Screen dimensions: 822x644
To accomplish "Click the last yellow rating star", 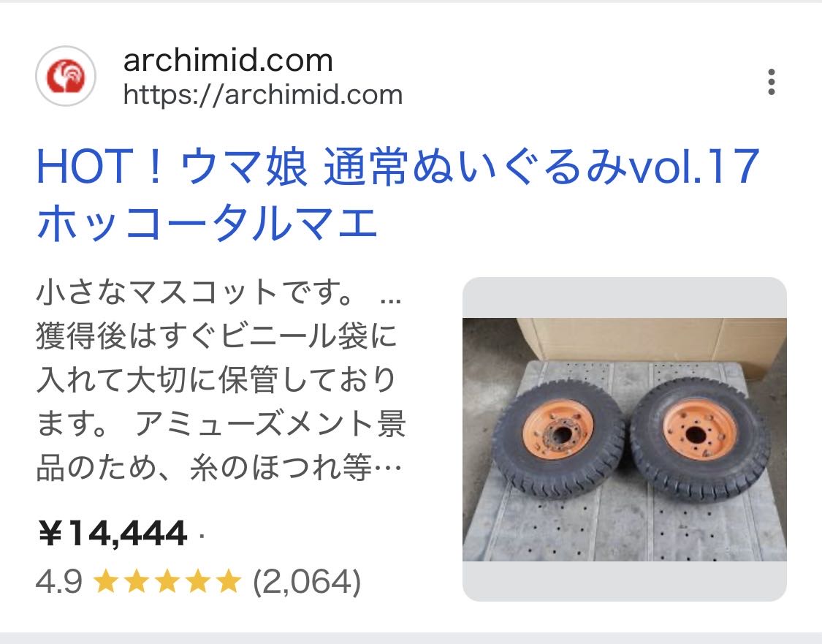I will pyautogui.click(x=229, y=582).
